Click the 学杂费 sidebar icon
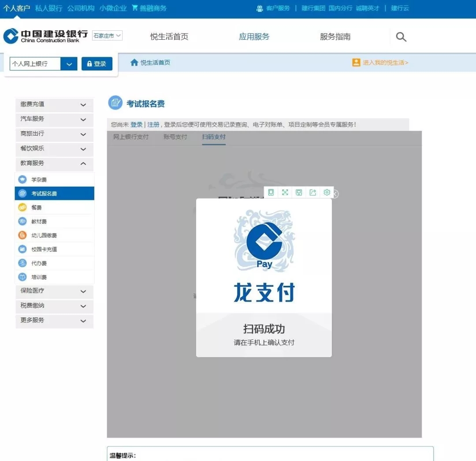 (22, 180)
